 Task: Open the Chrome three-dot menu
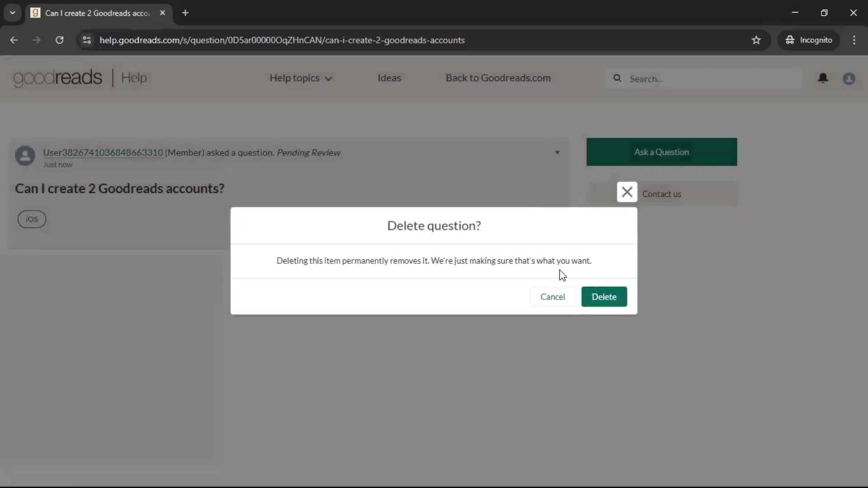(x=854, y=40)
